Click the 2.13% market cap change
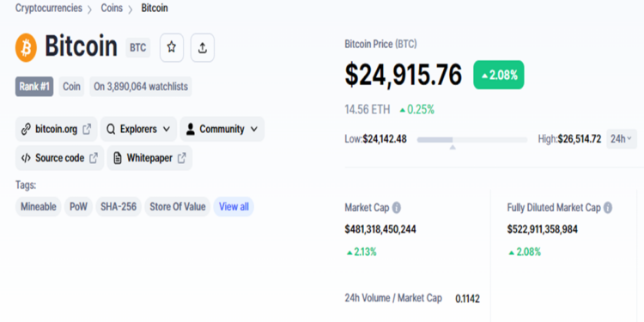644x322 pixels. coord(361,252)
